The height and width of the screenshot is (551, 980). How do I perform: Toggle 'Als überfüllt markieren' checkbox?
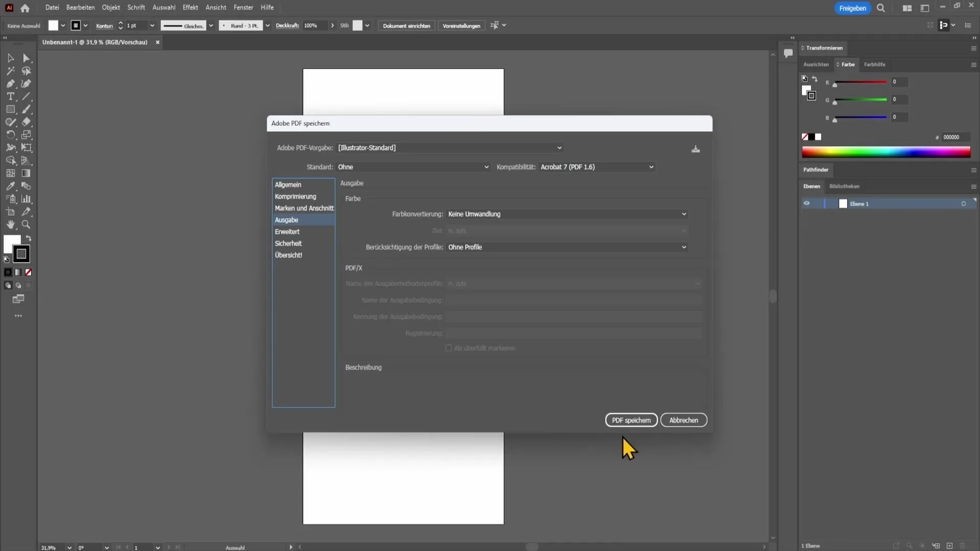pos(449,348)
